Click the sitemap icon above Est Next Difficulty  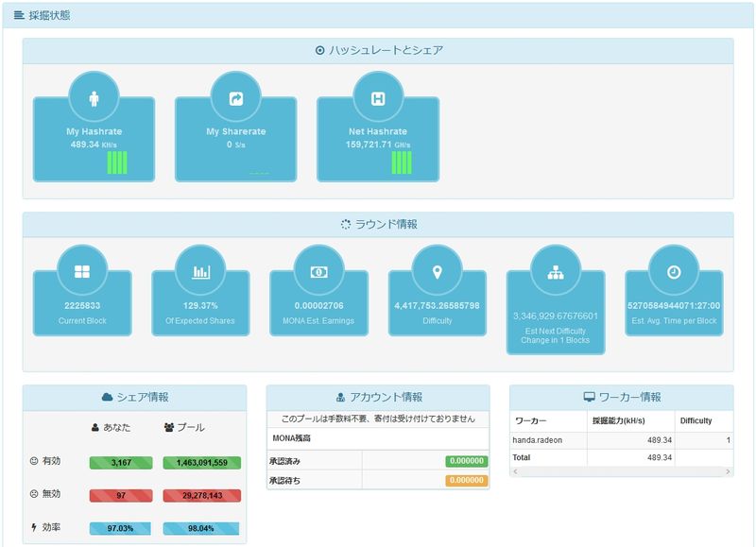pyautogui.click(x=556, y=271)
